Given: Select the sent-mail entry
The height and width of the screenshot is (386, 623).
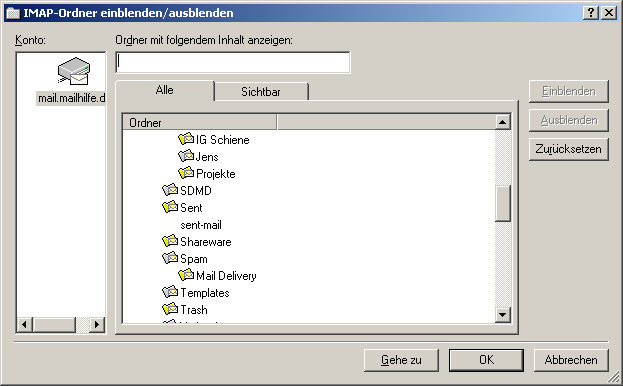Looking at the screenshot, I should click(201, 225).
